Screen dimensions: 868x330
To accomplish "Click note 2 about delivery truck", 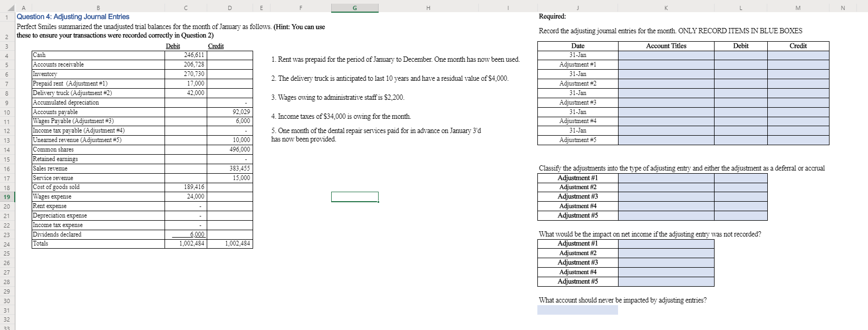I will pyautogui.click(x=390, y=79).
